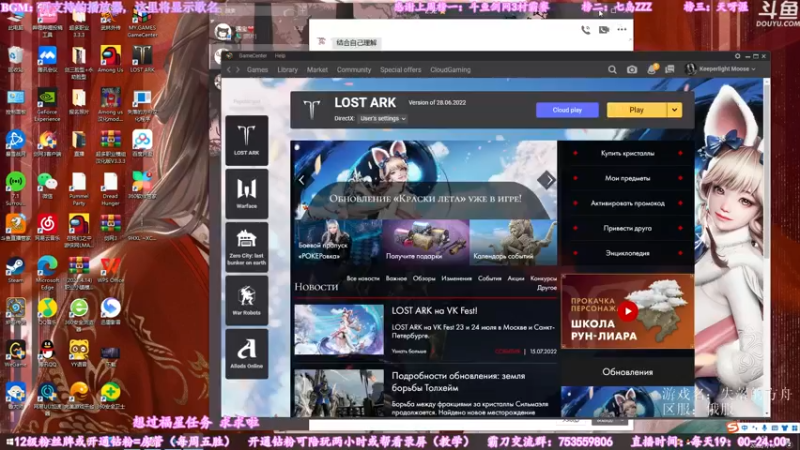Click the Купить кристаллы link

tap(627, 153)
